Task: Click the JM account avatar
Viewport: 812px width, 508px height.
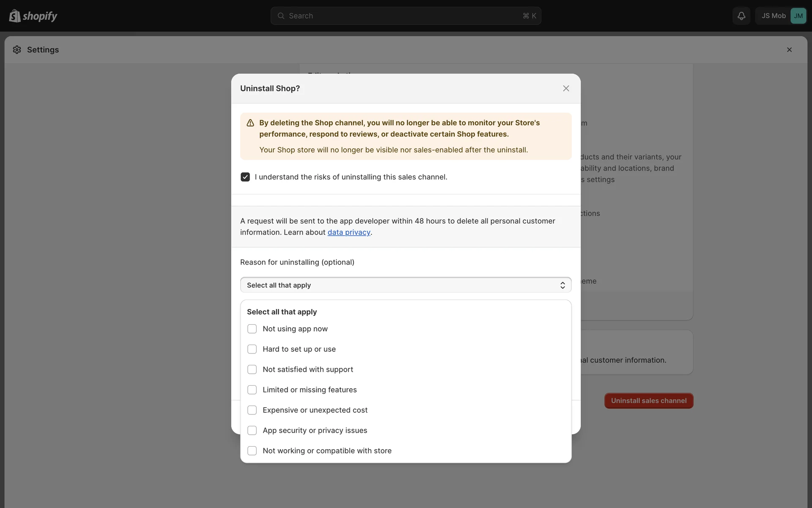Action: click(798, 16)
